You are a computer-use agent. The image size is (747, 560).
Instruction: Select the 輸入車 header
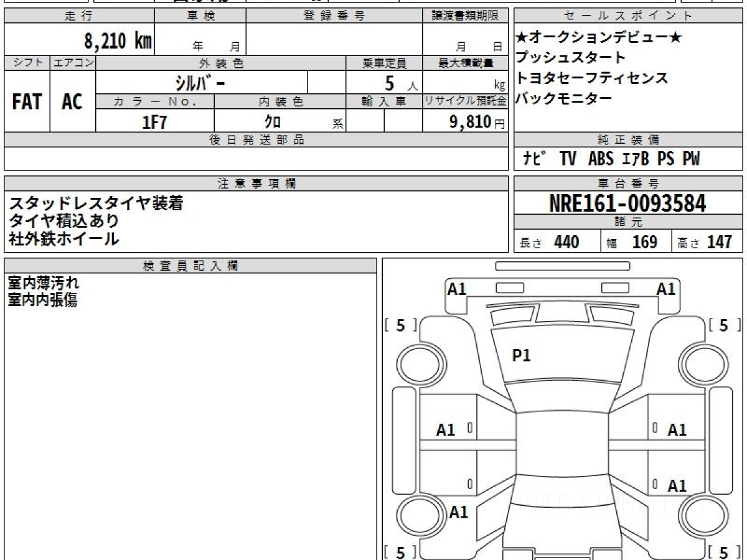click(384, 102)
